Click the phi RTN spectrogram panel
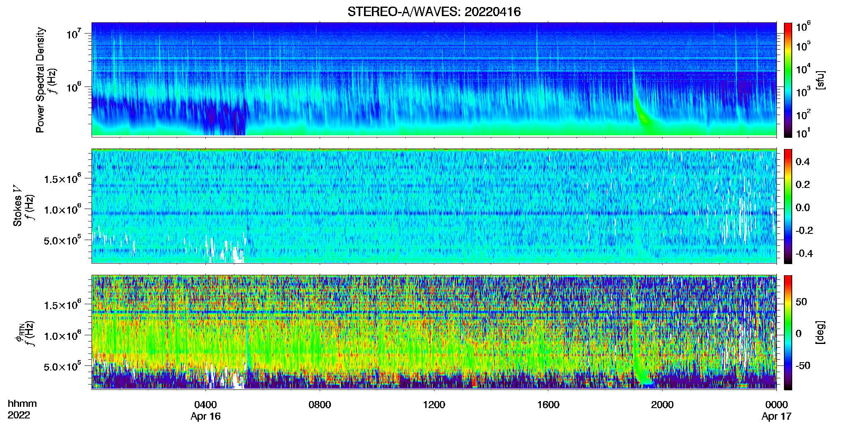This screenshot has width=868, height=447. tap(434, 332)
